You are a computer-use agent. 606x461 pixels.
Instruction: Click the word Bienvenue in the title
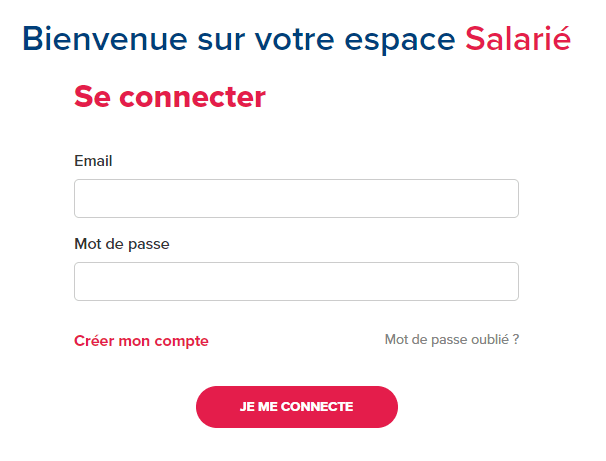point(104,38)
